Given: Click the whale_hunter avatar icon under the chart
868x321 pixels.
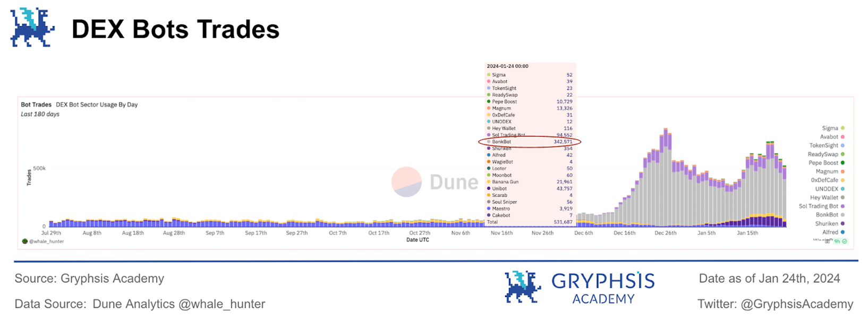Looking at the screenshot, I should click(x=24, y=241).
